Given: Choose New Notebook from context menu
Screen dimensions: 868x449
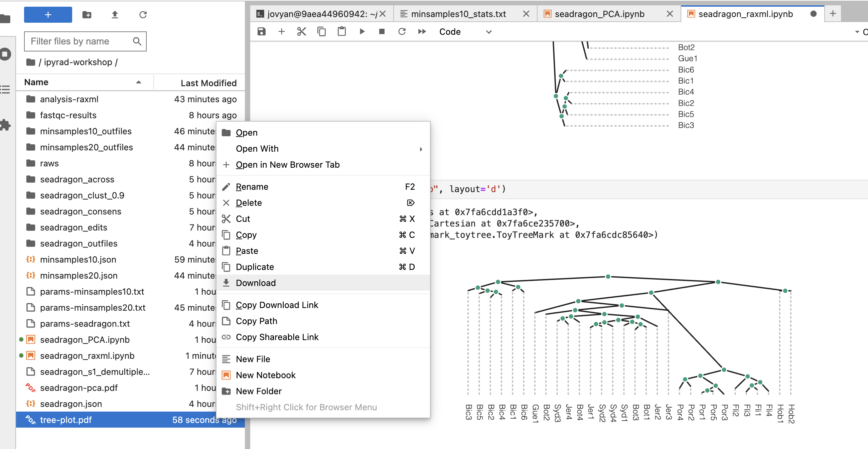Looking at the screenshot, I should point(323,375).
